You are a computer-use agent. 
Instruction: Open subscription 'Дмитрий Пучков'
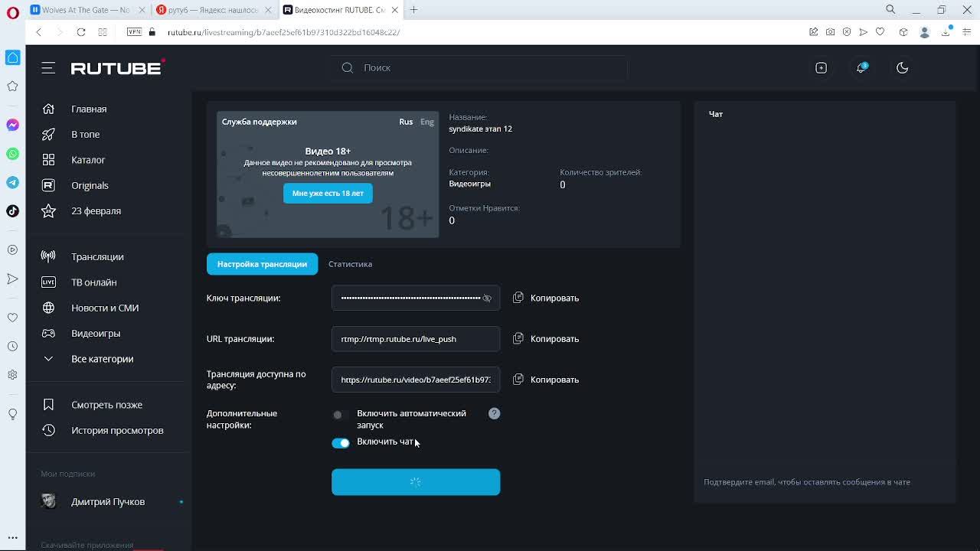(108, 502)
